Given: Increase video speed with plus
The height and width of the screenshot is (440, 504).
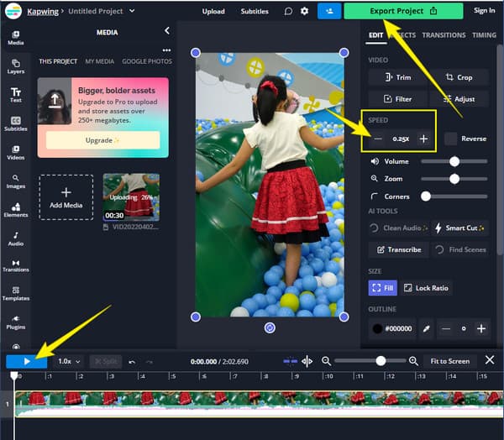Looking at the screenshot, I should [423, 139].
